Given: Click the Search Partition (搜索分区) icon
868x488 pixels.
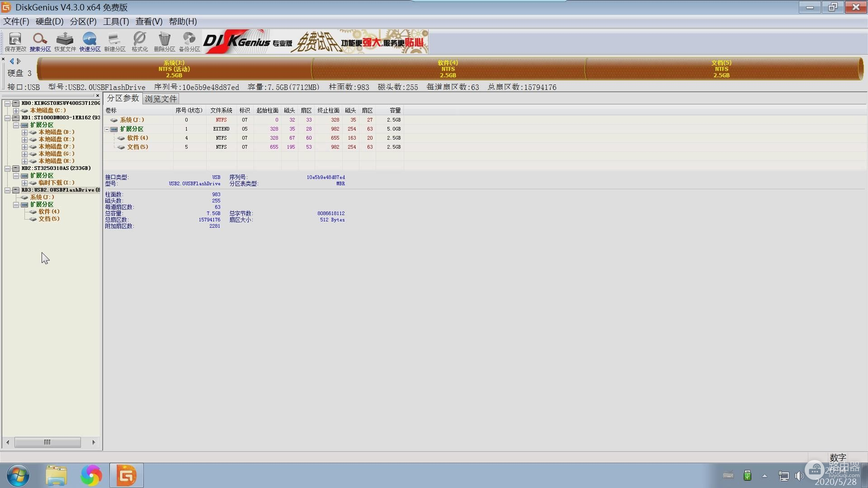Looking at the screenshot, I should tap(40, 42).
